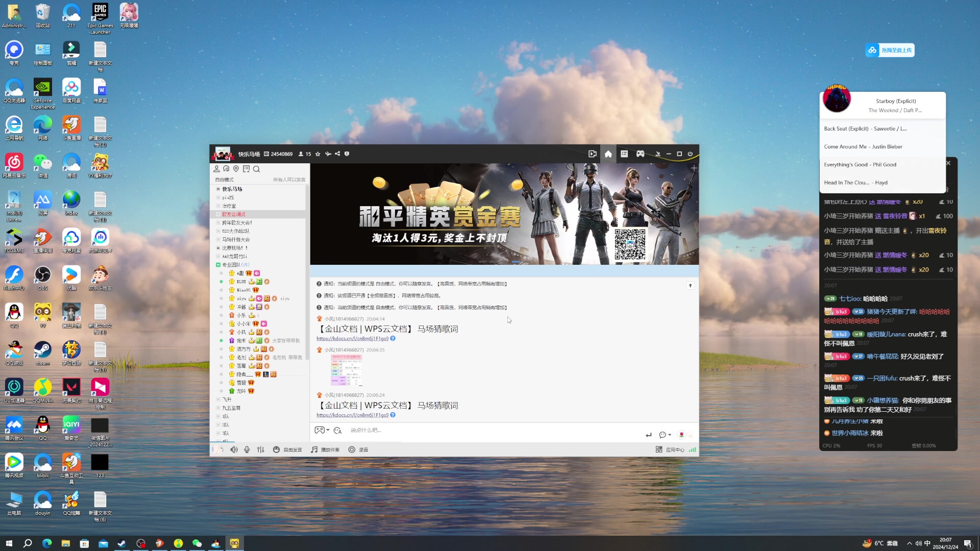The image size is (980, 551).
Task: Click the share icon in YY channel header
Action: tap(337, 154)
